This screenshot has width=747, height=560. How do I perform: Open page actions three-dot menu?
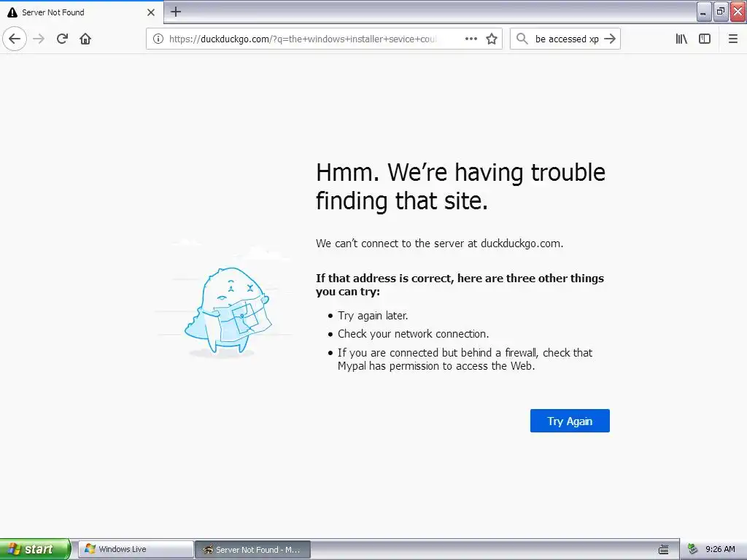coord(471,39)
